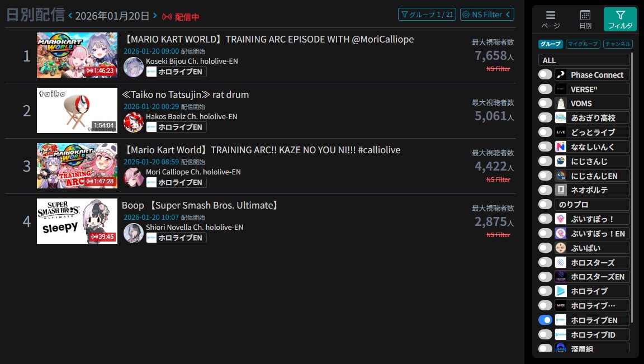644x364 pixels.
Task: Open Mario Kart World Training Arc Episode thumbnail
Action: tap(77, 55)
